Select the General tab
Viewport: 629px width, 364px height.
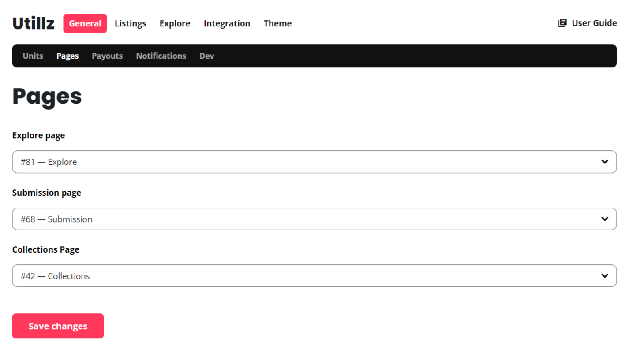85,23
